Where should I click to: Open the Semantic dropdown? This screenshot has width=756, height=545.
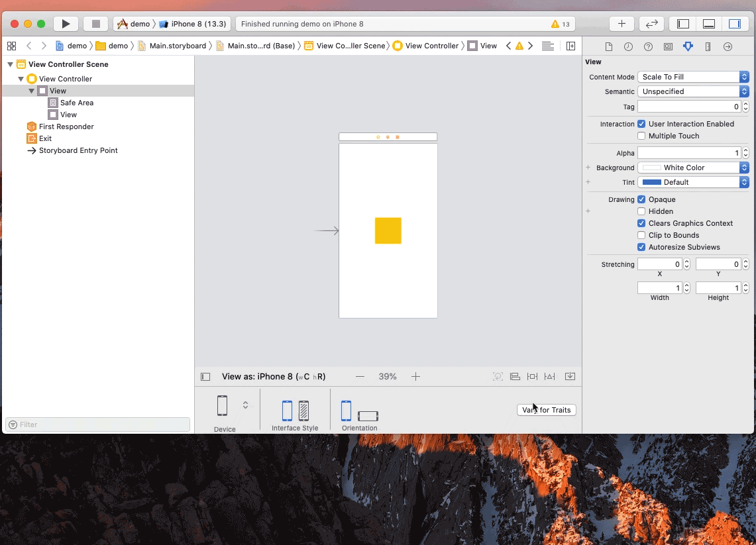[x=693, y=91]
